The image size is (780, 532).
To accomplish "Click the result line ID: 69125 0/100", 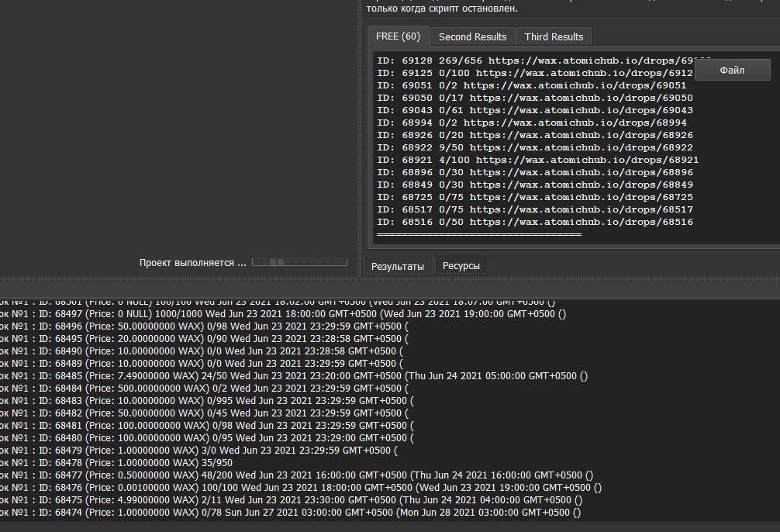I will pos(535,73).
